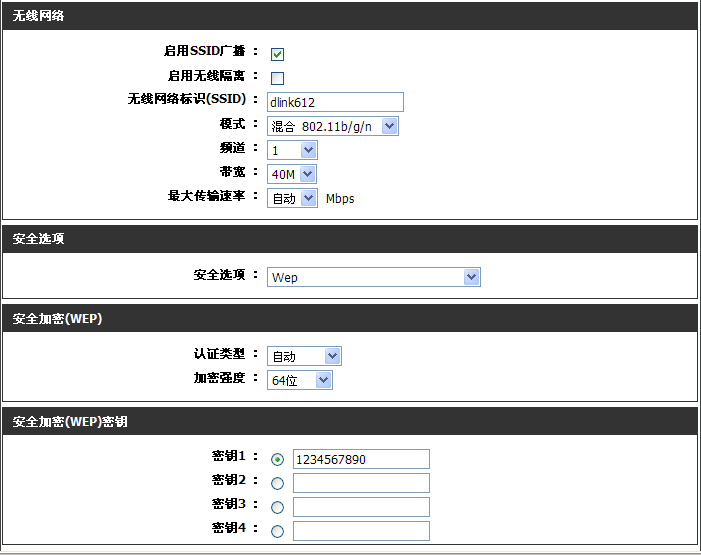Image resolution: width=701 pixels, height=555 pixels.
Task: Expand the 认证类型 dropdown
Action: pyautogui.click(x=304, y=356)
